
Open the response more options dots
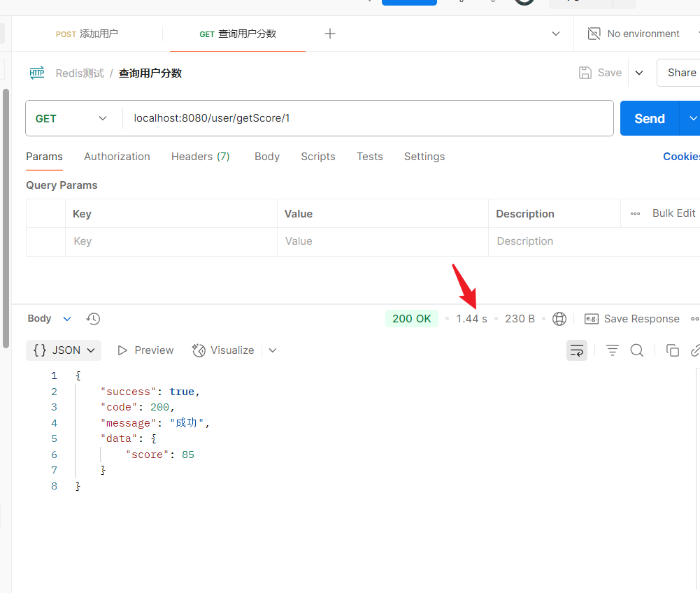pyautogui.click(x=694, y=319)
